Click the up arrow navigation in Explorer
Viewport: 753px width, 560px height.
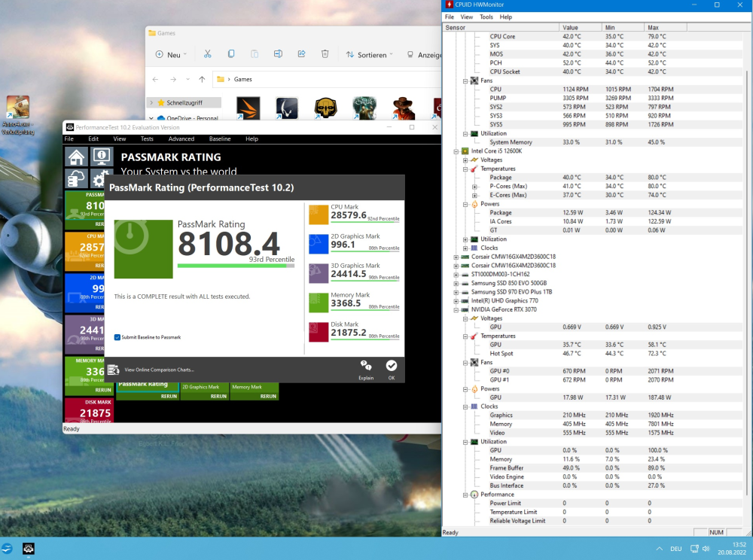point(202,79)
